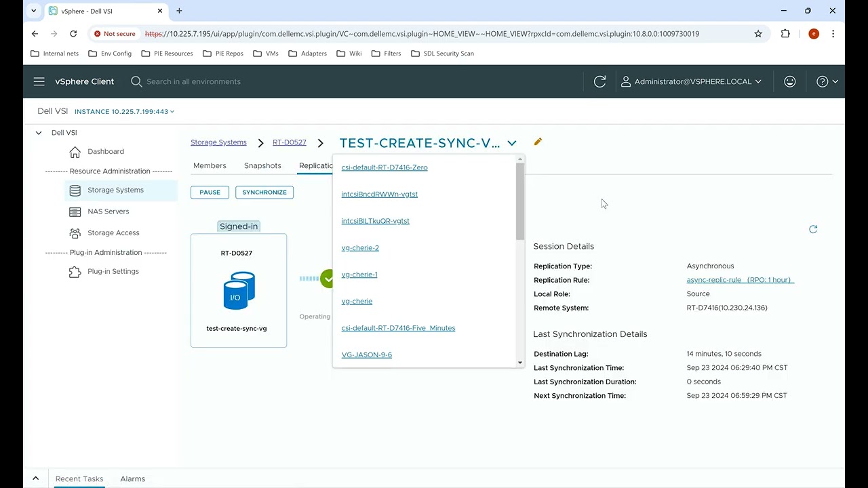Click the dropdown list scroll down arrow
The height and width of the screenshot is (488, 868).
click(x=520, y=363)
